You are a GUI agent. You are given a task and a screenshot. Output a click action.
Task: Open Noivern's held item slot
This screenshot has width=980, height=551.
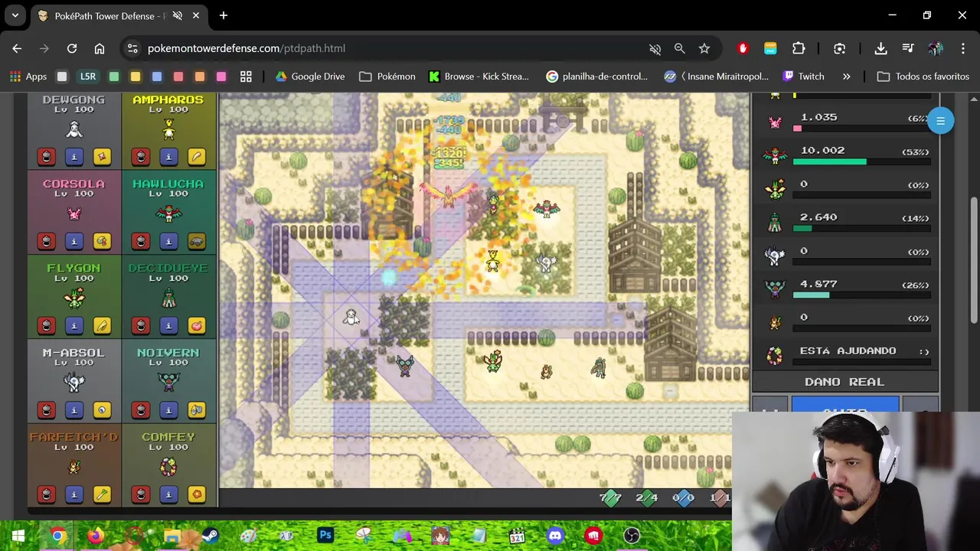click(196, 410)
